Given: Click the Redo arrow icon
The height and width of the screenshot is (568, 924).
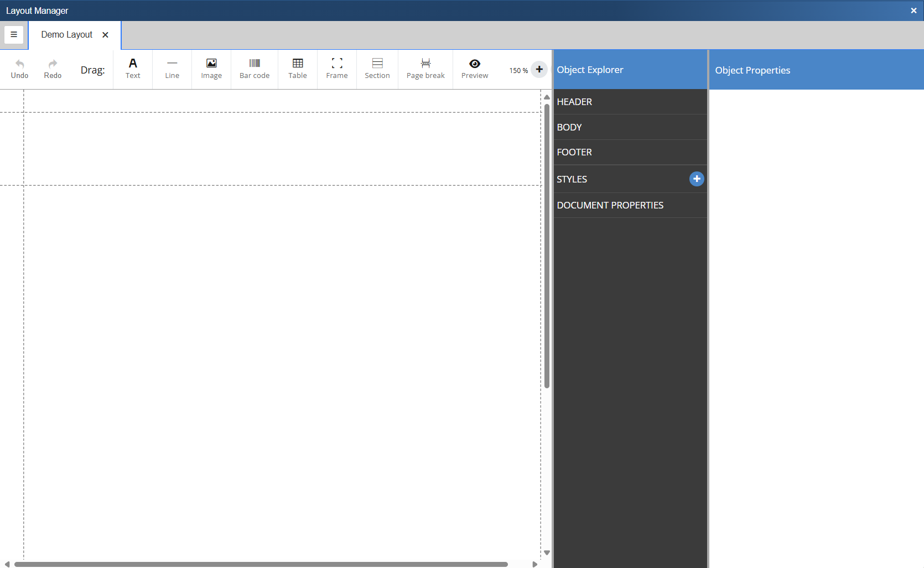Looking at the screenshot, I should click(x=53, y=64).
